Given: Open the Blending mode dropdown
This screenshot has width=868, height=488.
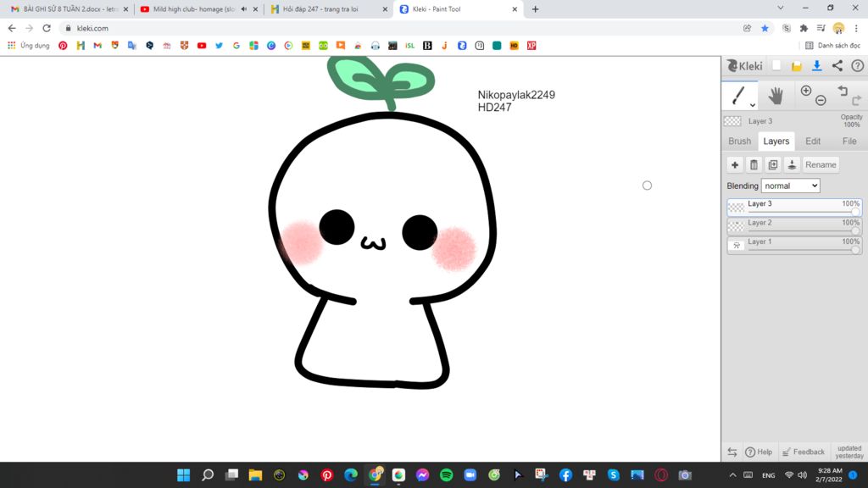Looking at the screenshot, I should point(791,186).
